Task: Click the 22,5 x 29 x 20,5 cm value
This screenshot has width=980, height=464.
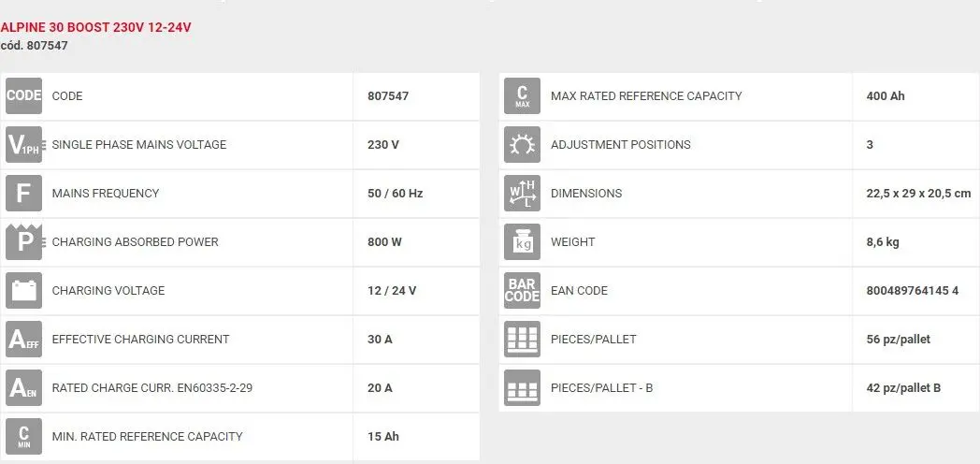Action: [918, 194]
